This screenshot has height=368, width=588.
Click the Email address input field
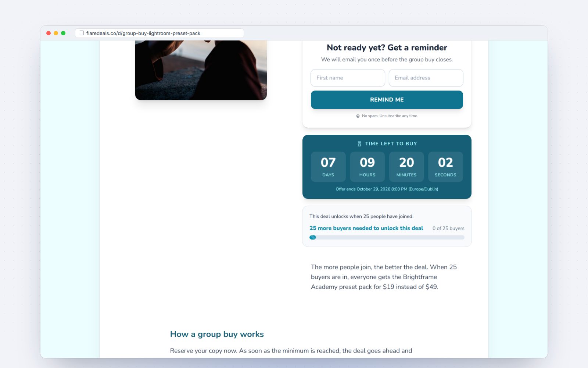pyautogui.click(x=426, y=78)
